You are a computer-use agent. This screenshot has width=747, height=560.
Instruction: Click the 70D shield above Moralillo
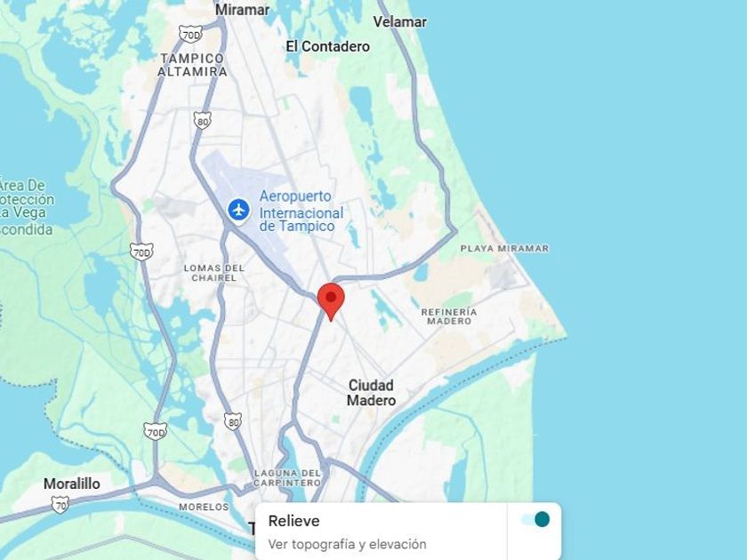tap(156, 431)
